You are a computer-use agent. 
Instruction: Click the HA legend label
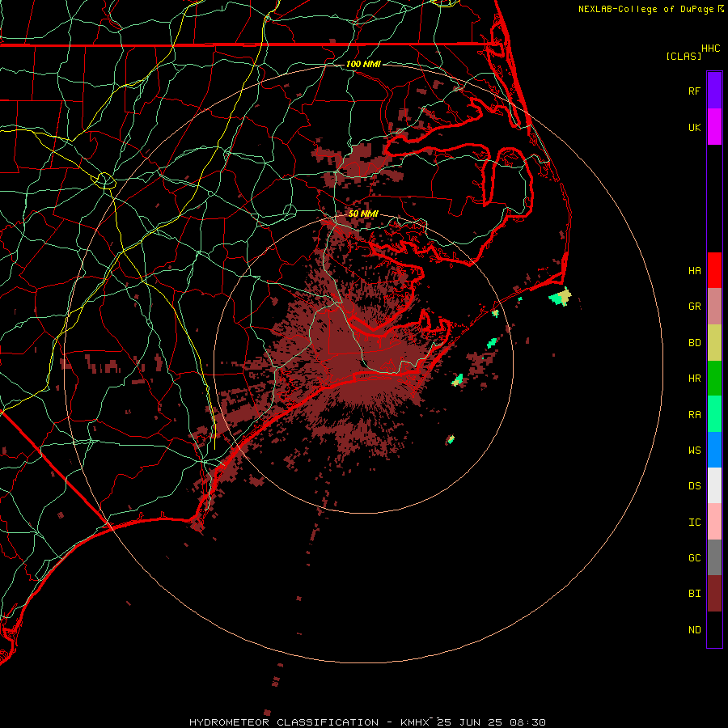694,271
